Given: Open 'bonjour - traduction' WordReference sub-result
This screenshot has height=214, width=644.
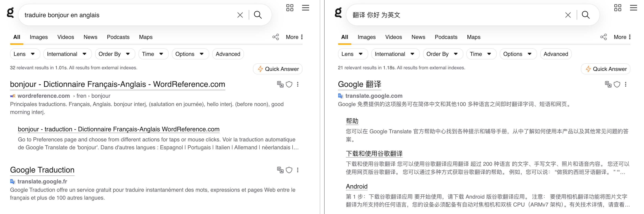Looking at the screenshot, I should 119,129.
